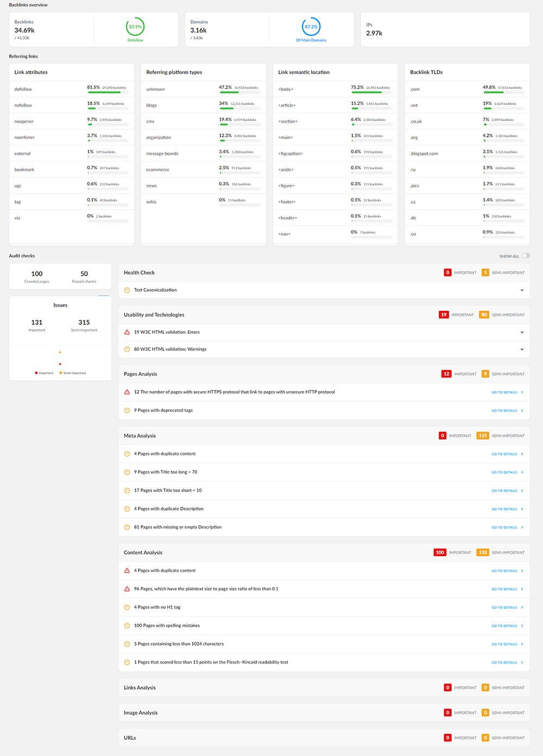This screenshot has width=543, height=756.
Task: Click the warning icon for 1024 characters row
Action: pyautogui.click(x=127, y=644)
